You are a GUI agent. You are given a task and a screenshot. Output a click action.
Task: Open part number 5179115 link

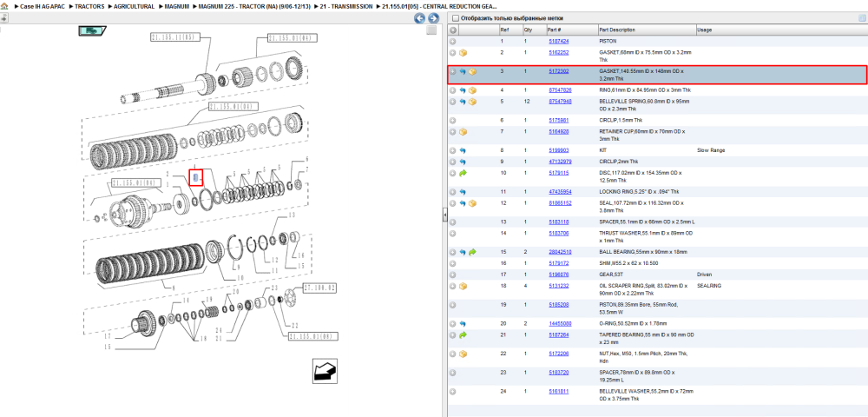click(x=558, y=173)
